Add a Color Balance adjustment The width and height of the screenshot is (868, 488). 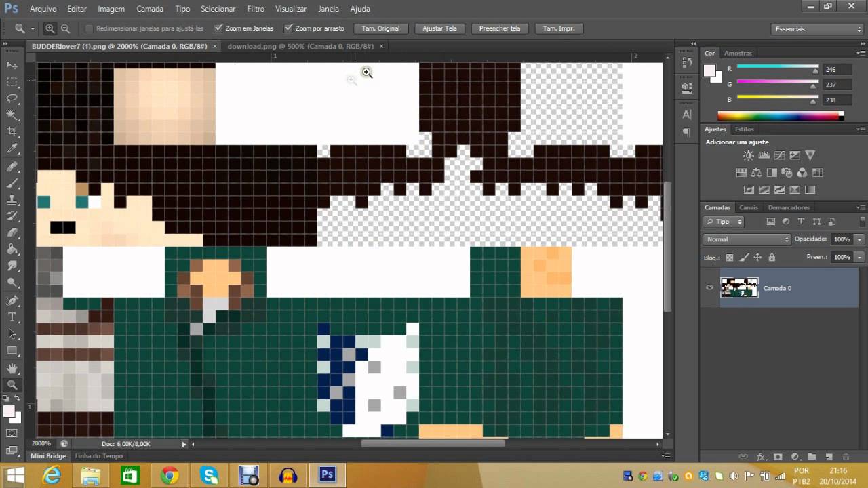[756, 173]
